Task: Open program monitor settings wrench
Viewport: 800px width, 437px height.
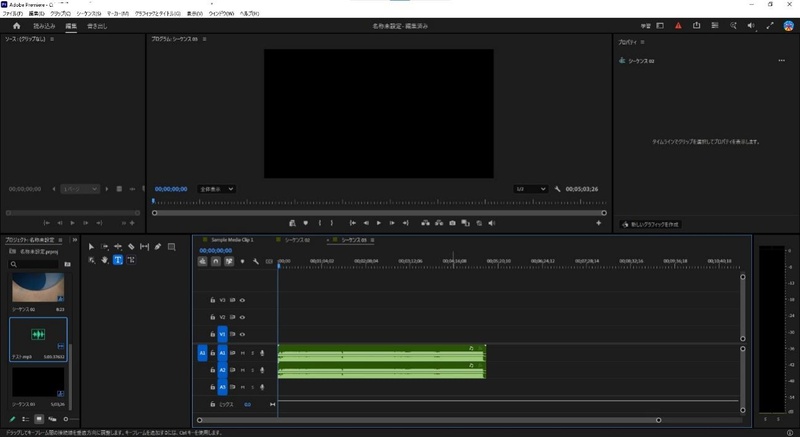Action: (x=557, y=189)
